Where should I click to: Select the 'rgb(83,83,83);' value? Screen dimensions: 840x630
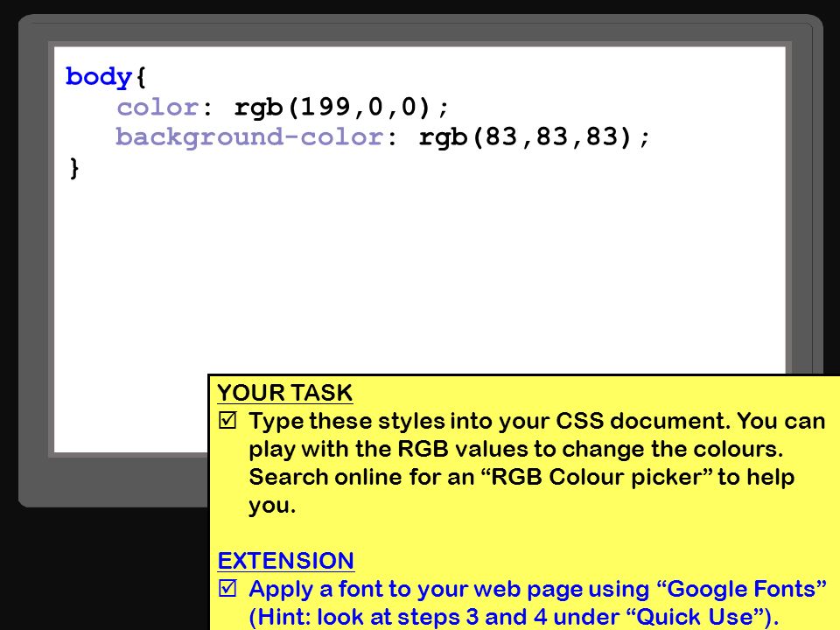(534, 137)
